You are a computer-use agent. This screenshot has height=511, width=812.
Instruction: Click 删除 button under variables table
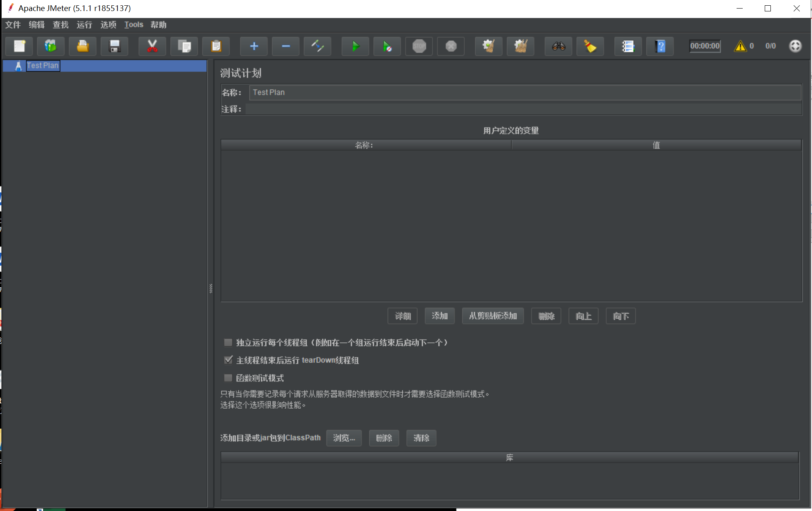[547, 316]
